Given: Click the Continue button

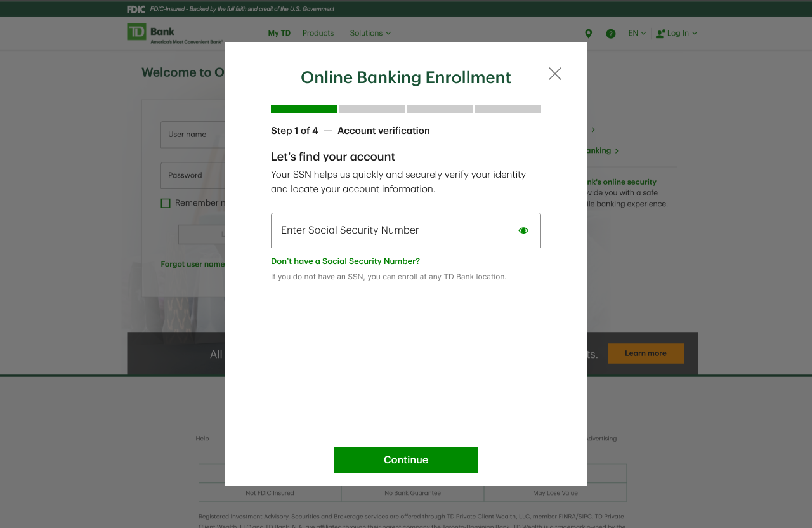Looking at the screenshot, I should click(406, 460).
